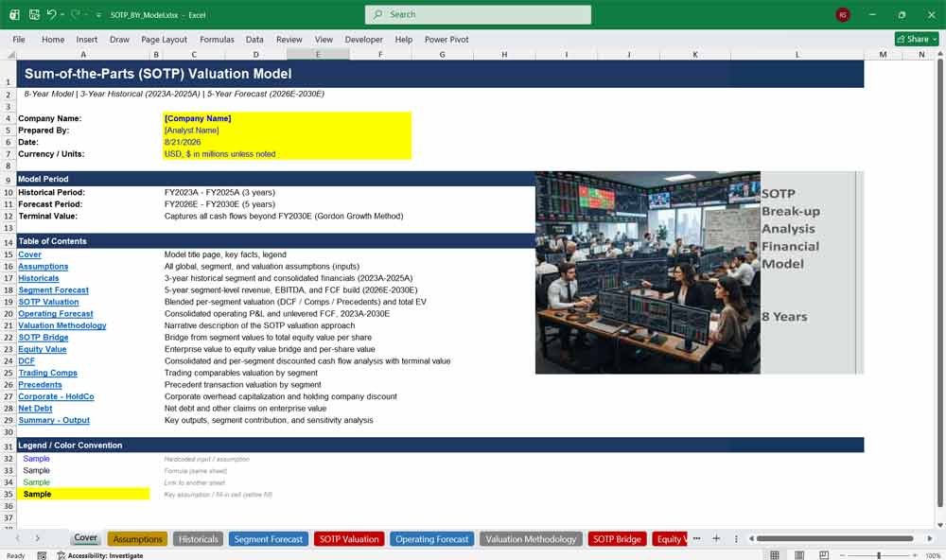
Task: Open the Power Pivot ribbon tab
Action: [x=447, y=39]
